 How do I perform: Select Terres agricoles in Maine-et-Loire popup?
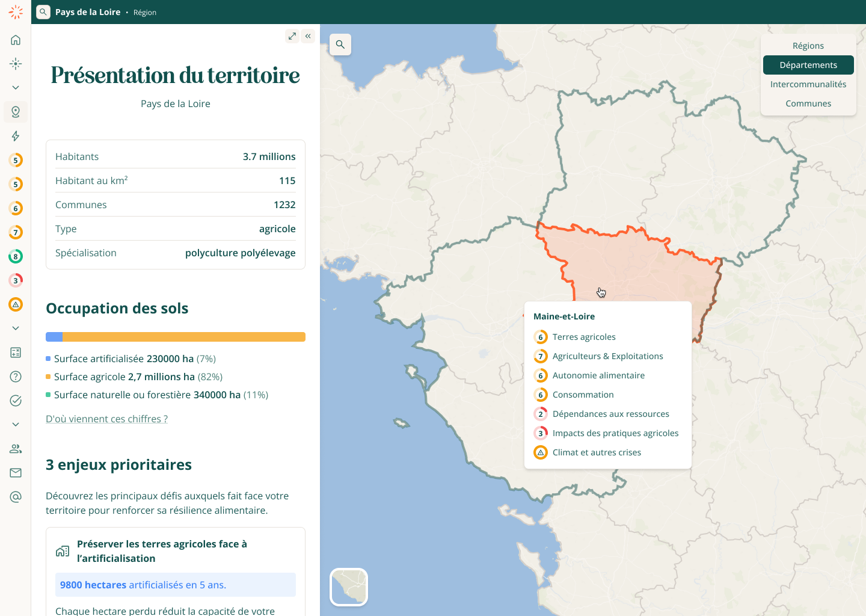click(583, 337)
